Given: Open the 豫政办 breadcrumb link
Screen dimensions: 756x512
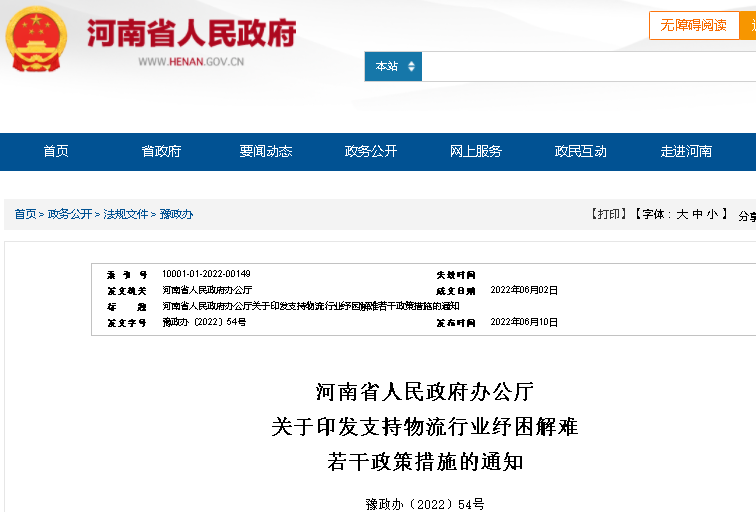Looking at the screenshot, I should (176, 214).
